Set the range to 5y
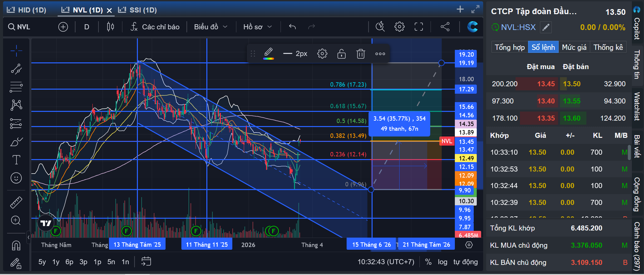 [x=42, y=262]
